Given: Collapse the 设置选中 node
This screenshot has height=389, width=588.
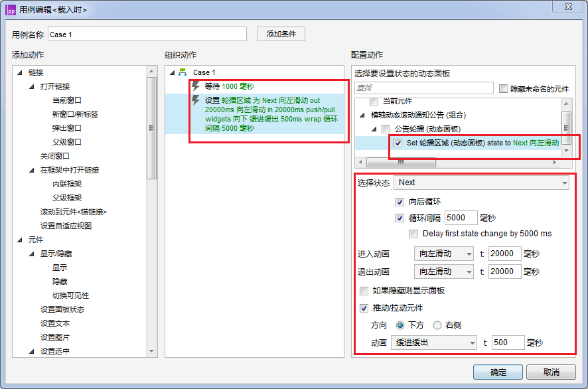Looking at the screenshot, I should click(32, 351).
